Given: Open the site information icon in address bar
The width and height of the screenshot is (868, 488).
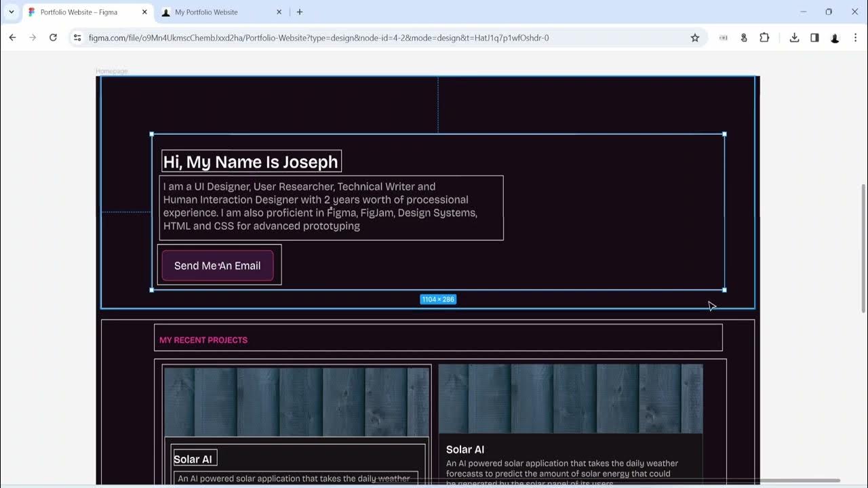Looking at the screenshot, I should coord(77,38).
